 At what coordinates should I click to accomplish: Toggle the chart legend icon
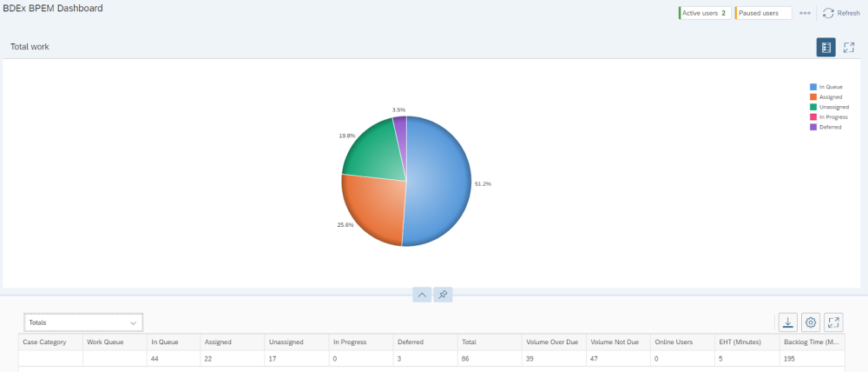point(826,47)
